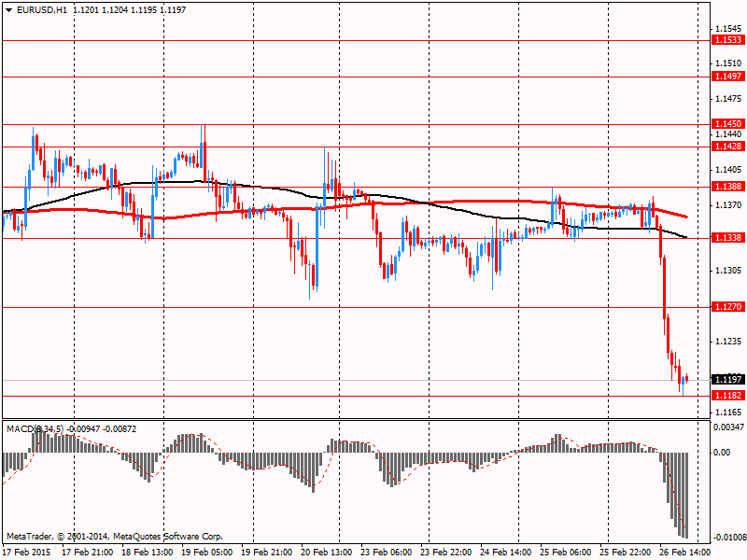Click the 1.1405 price scale value

click(x=729, y=170)
